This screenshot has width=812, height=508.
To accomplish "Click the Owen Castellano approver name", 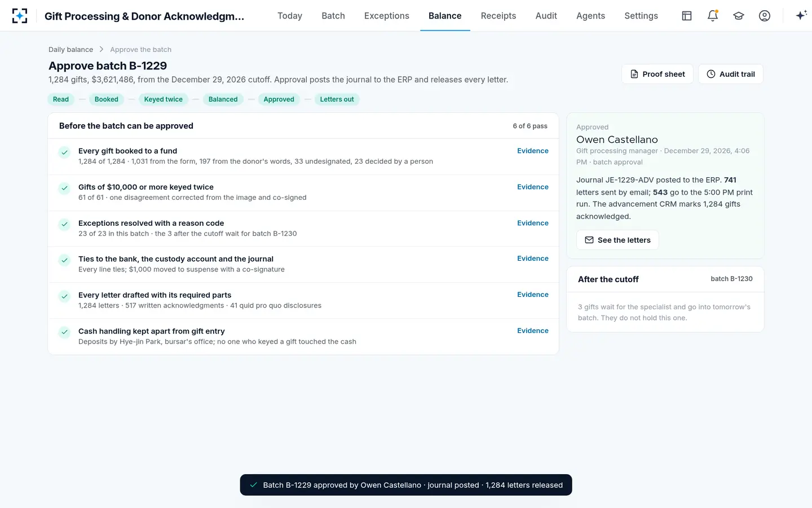I will coord(617,139).
